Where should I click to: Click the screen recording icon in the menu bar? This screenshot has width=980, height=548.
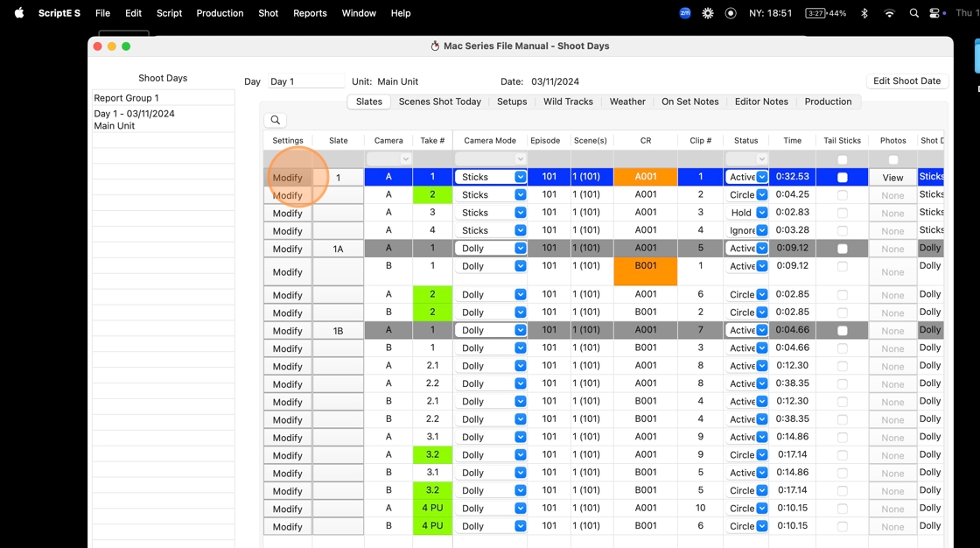730,13
